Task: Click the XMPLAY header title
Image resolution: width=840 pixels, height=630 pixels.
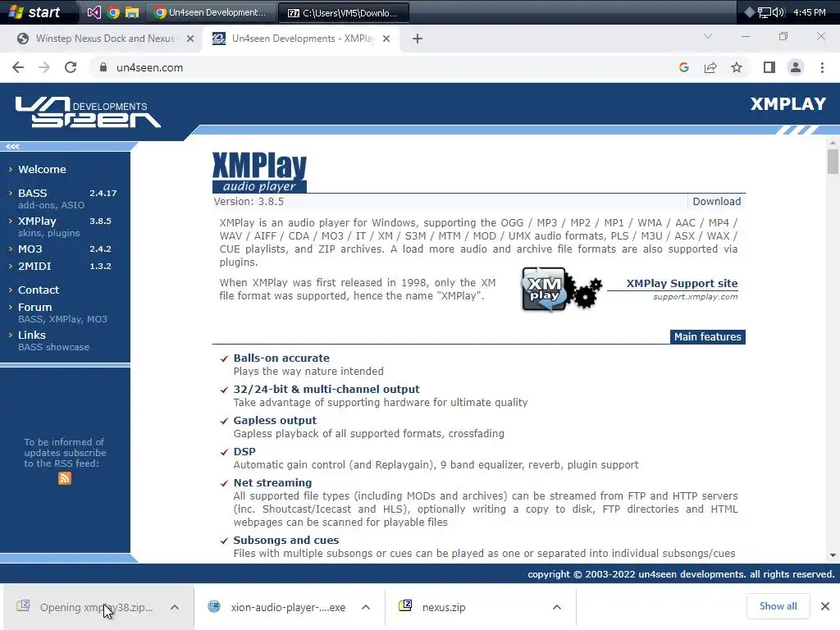Action: coord(788,104)
